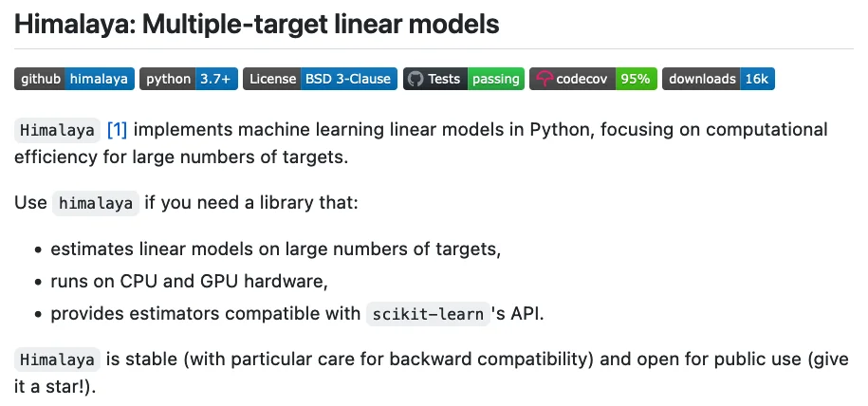
Task: Follow the [1] citation link
Action: tap(118, 130)
